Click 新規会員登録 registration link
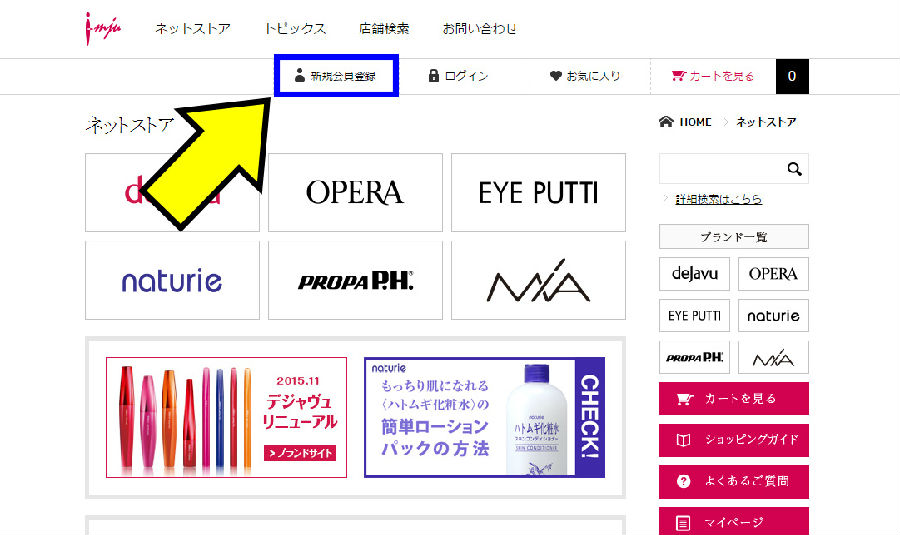The image size is (900, 535). tap(336, 76)
